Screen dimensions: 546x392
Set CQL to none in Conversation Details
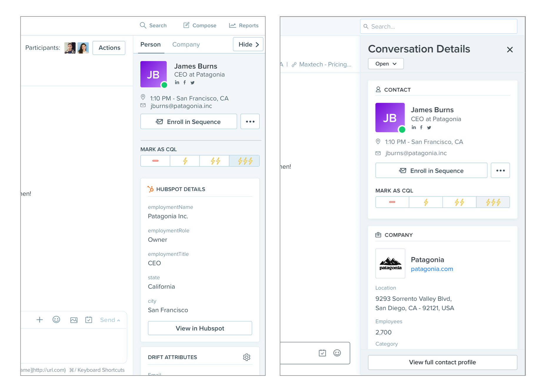(392, 202)
